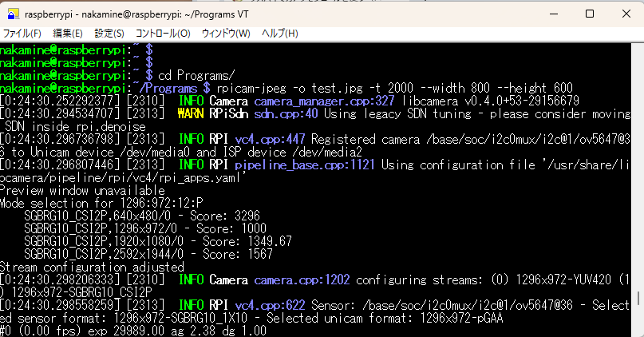Viewport: 644px width, 337px height.
Task: Open the ファイル(F) menu
Action: [22, 34]
